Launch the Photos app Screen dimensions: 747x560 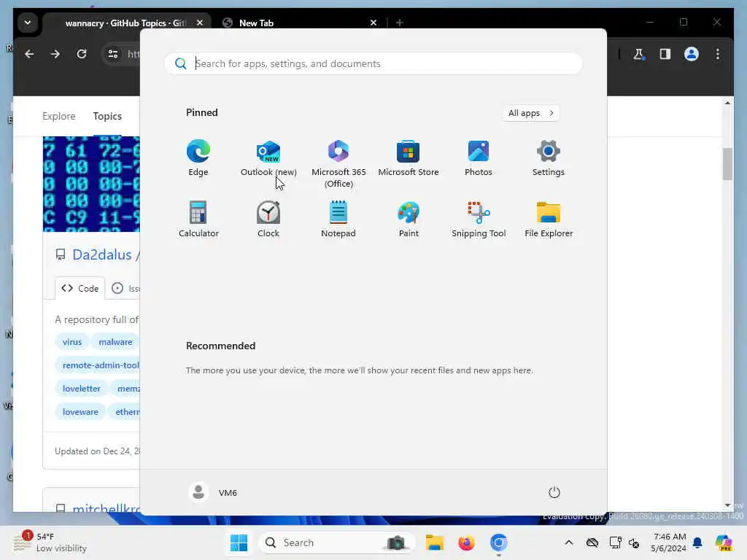479,158
